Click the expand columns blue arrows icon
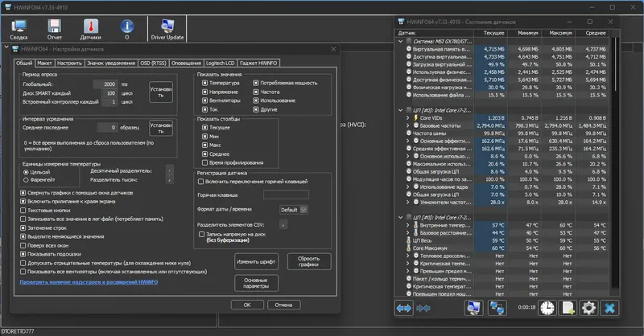 click(x=404, y=308)
